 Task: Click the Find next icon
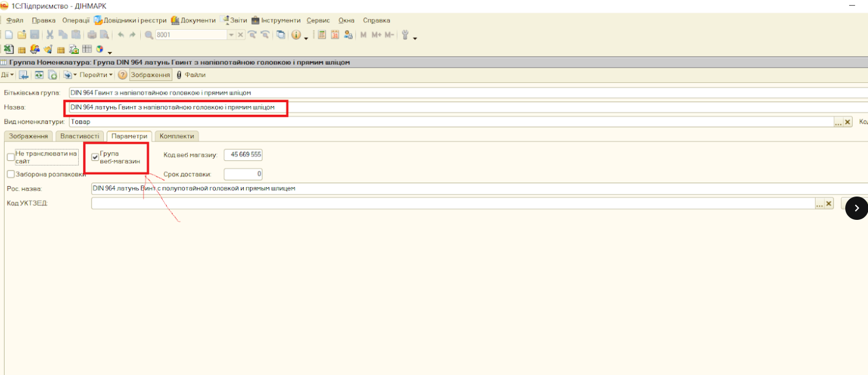point(252,34)
